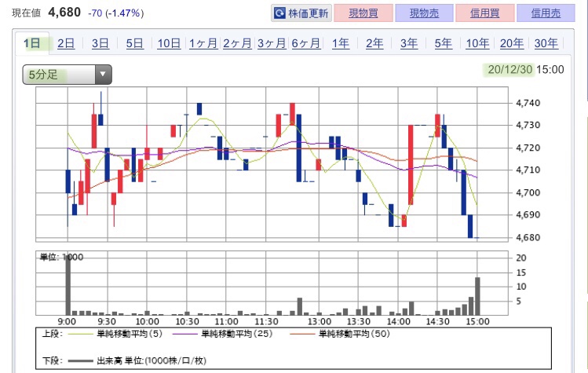
Task: Click the 単位: 1000 volume unit label
Action: tap(61, 257)
